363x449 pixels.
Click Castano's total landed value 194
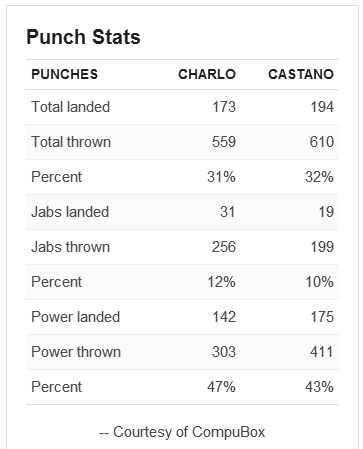click(x=322, y=107)
